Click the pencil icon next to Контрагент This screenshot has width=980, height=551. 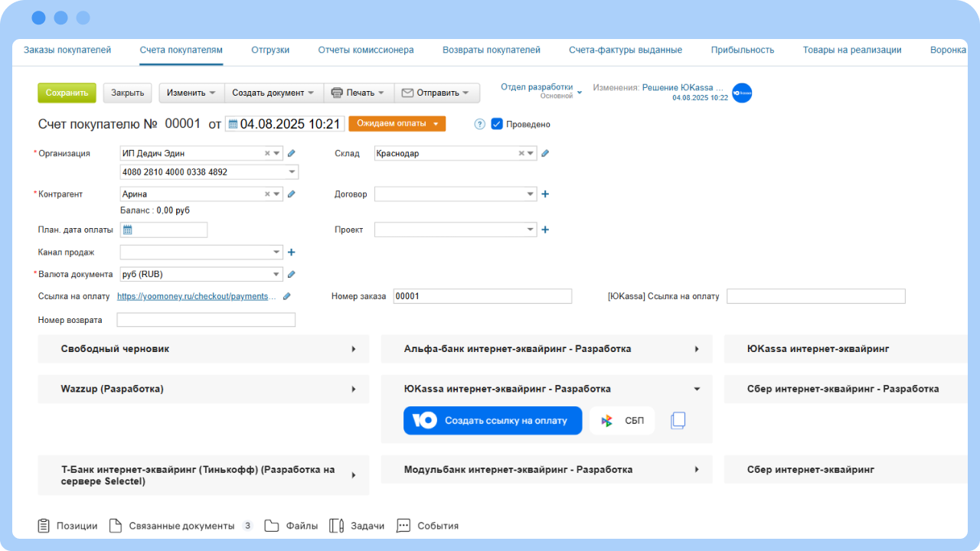[291, 194]
